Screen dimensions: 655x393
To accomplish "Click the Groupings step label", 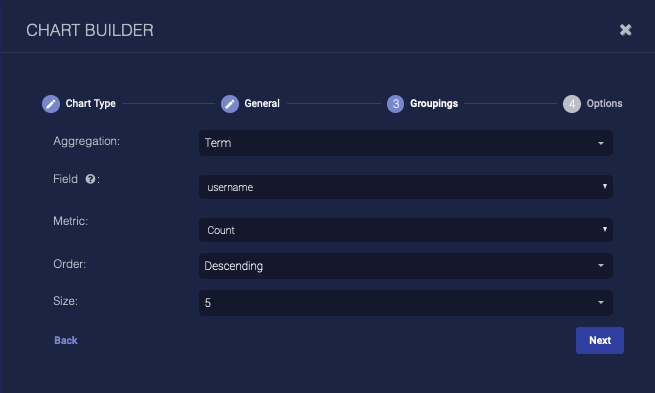I will coord(434,104).
